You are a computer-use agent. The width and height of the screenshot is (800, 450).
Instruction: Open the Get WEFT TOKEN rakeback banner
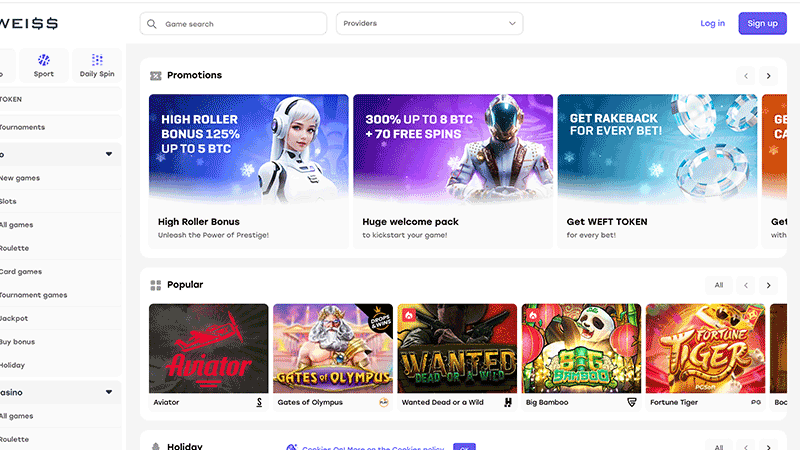coord(658,149)
